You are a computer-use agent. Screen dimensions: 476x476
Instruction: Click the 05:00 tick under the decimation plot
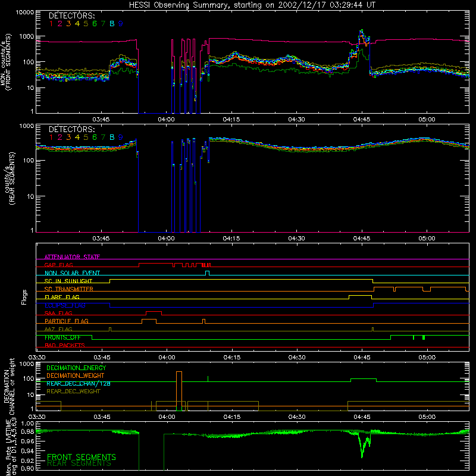(427, 417)
